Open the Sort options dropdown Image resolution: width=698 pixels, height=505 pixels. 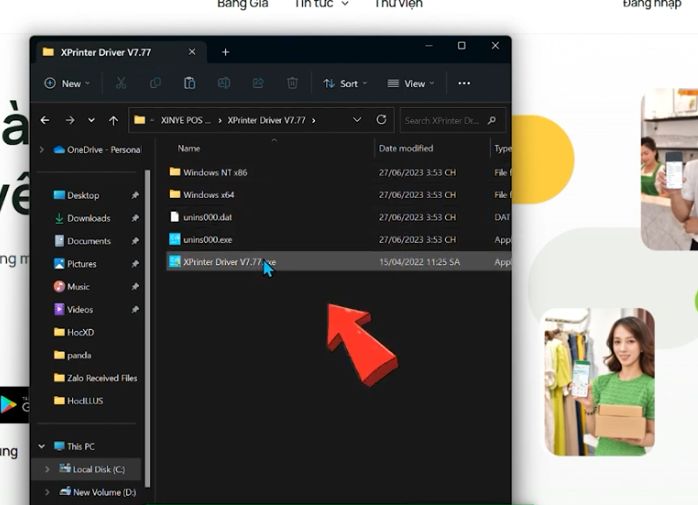(345, 84)
